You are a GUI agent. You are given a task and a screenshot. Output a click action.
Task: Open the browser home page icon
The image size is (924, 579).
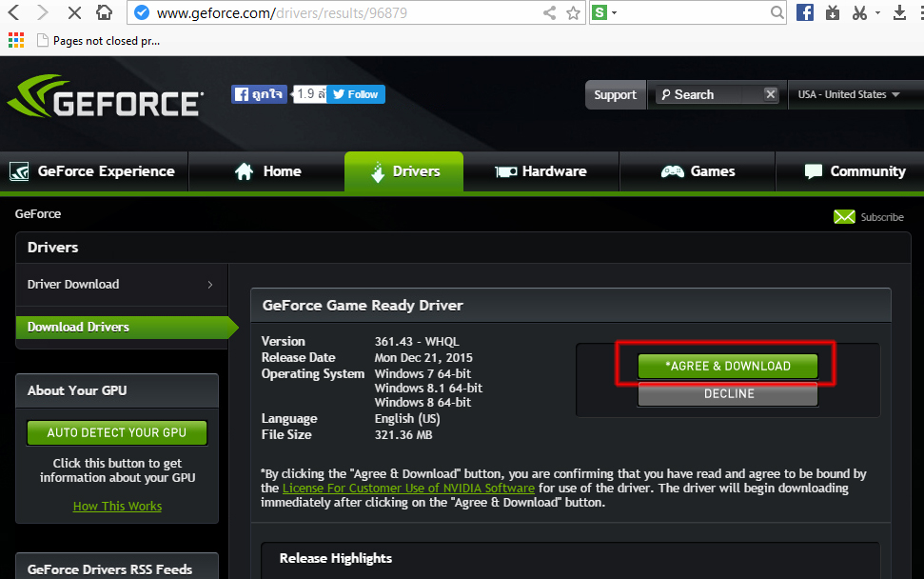105,12
